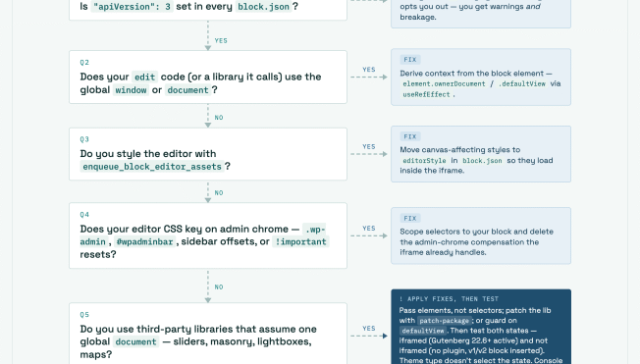
Task: Click "useRefEffect" code text
Action: click(426, 94)
